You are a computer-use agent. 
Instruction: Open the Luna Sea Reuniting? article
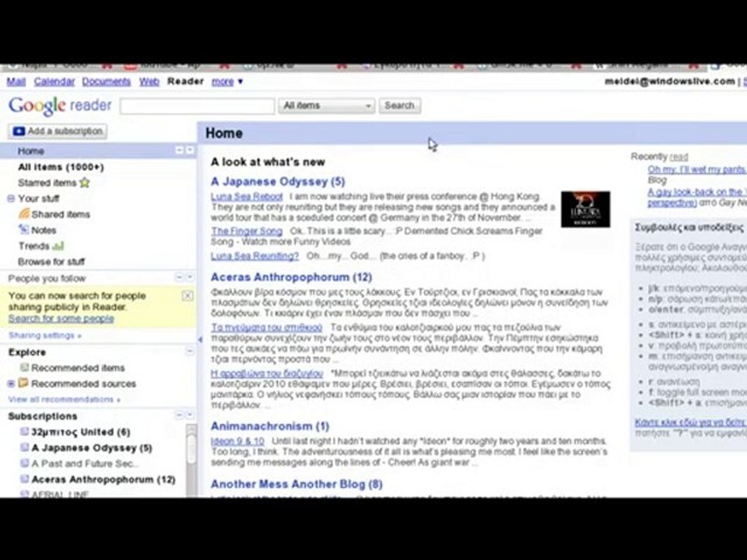coord(255,256)
